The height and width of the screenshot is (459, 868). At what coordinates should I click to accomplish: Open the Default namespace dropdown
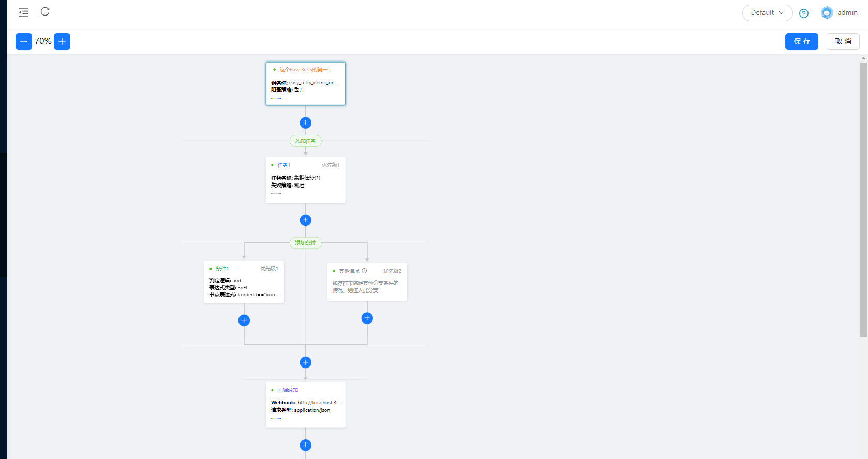point(767,13)
